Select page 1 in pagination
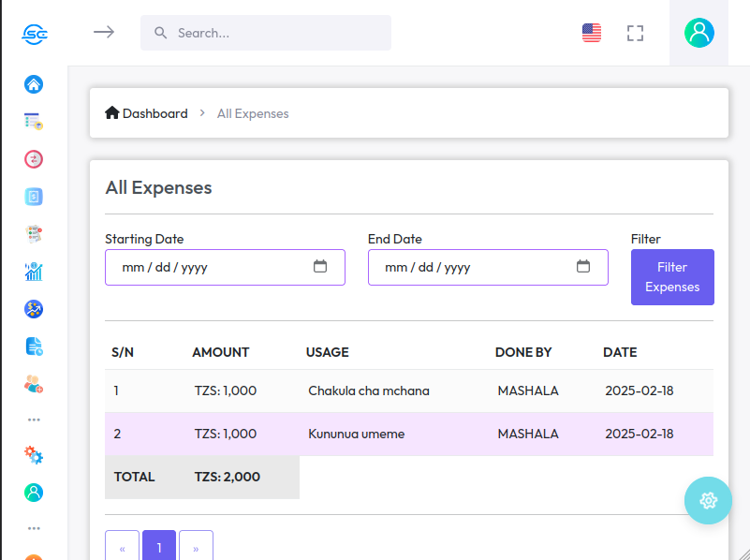The image size is (750, 560). [159, 548]
